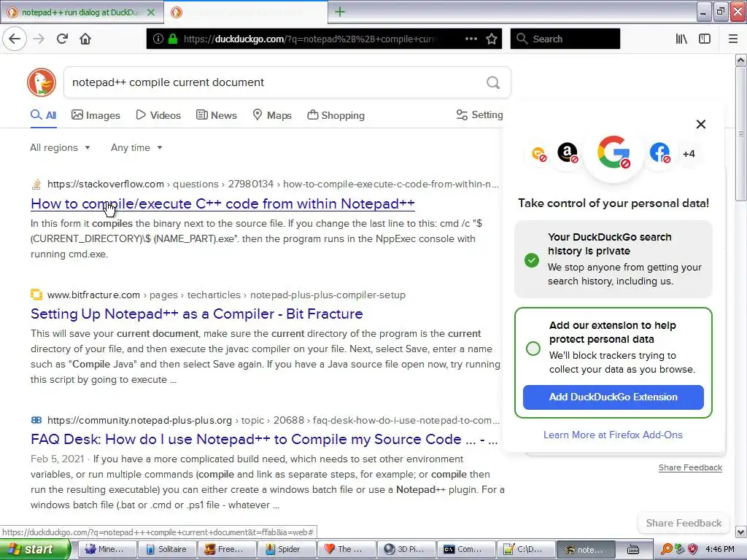
Task: Open FAQ Desk Notepad++ compile link
Action: click(264, 439)
